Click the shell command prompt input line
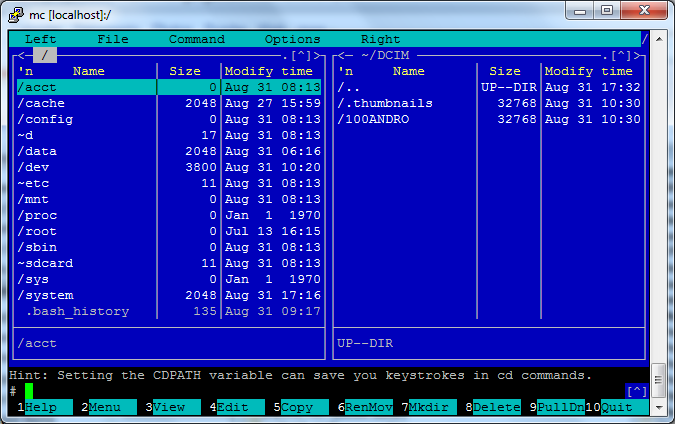The height and width of the screenshot is (424, 675). (317, 391)
